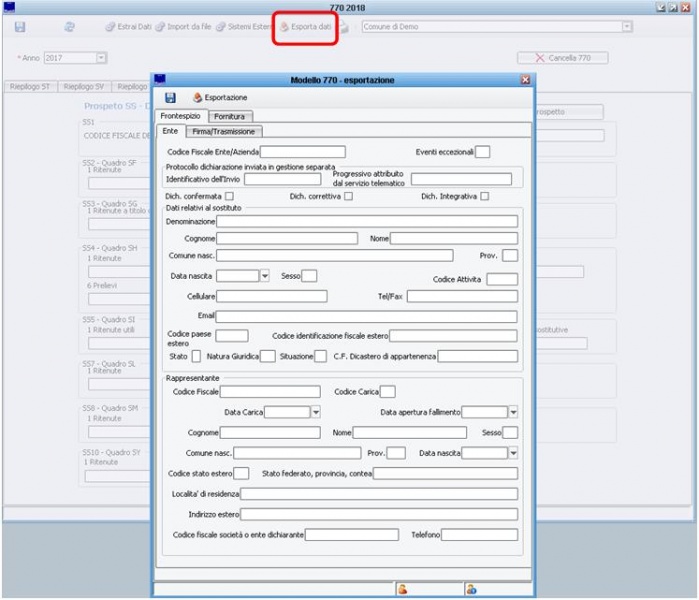Open the Riepilogo SV tab in main window

click(84, 86)
